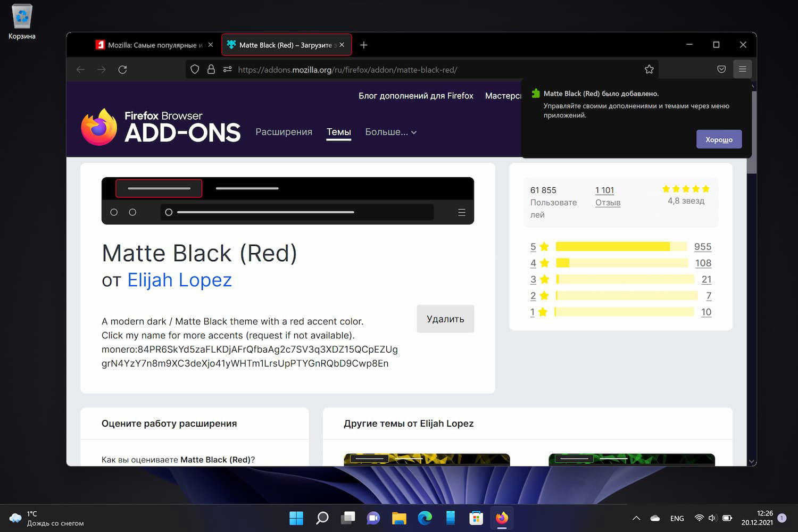Open the Корзина desktop icon
The height and width of the screenshot is (532, 798).
(x=22, y=22)
